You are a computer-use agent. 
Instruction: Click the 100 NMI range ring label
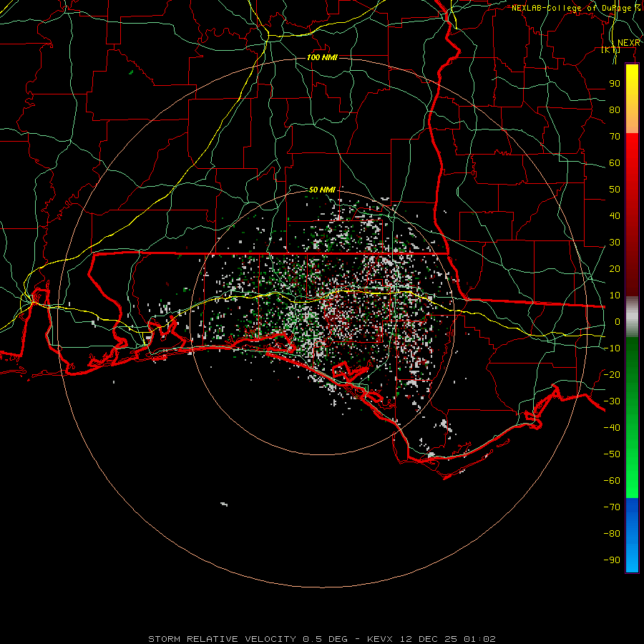pyautogui.click(x=322, y=57)
